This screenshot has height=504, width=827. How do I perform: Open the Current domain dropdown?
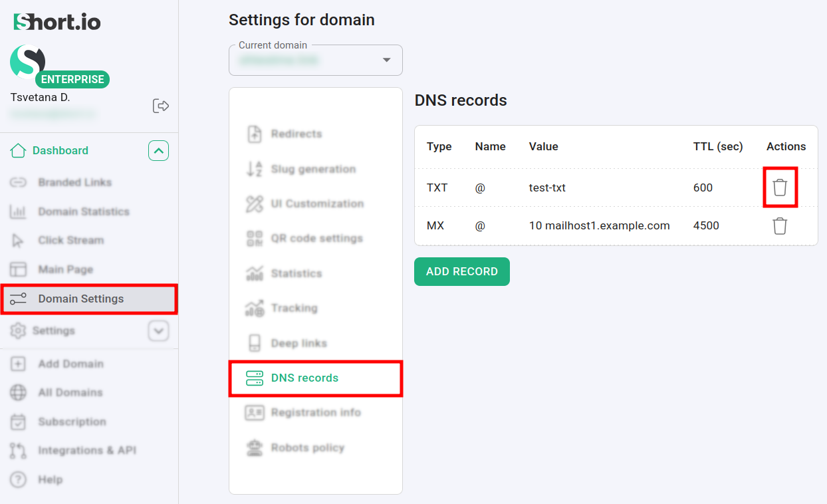click(386, 61)
